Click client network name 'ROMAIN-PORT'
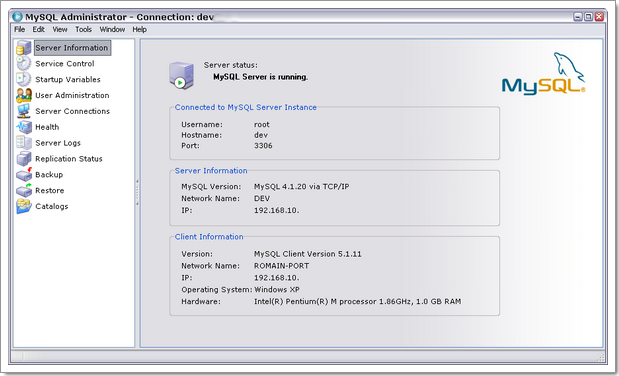This screenshot has height=376, width=619. [281, 266]
